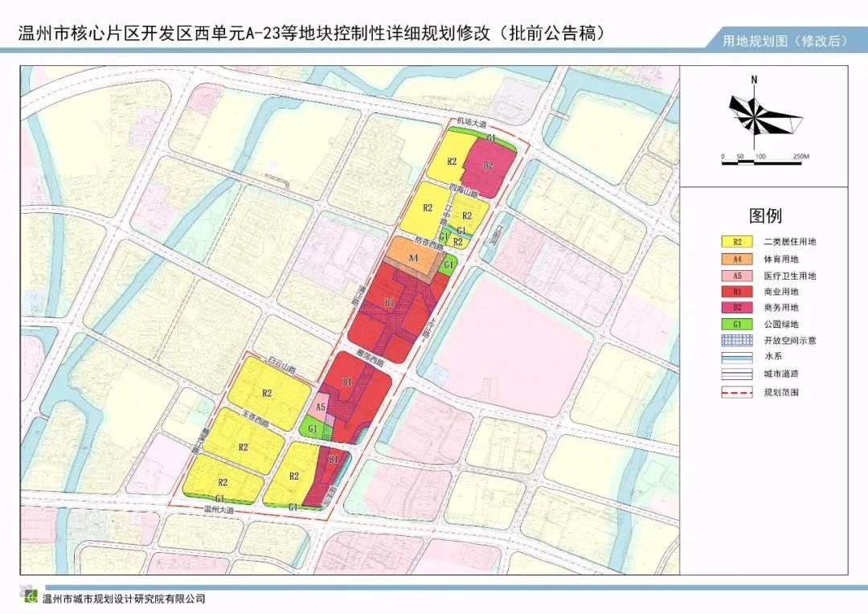
Task: Click the 温州市城市规划设计研究院有限公司 footer text
Action: tap(124, 599)
